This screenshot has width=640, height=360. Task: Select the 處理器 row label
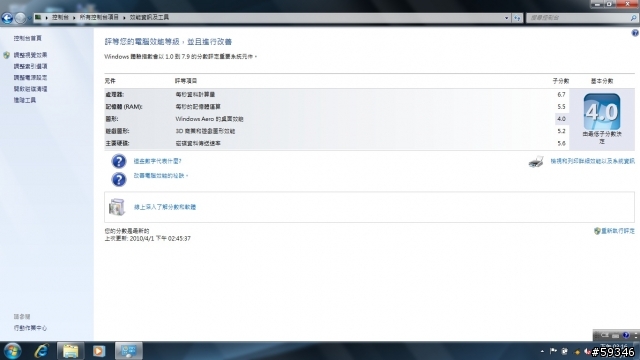click(114, 94)
